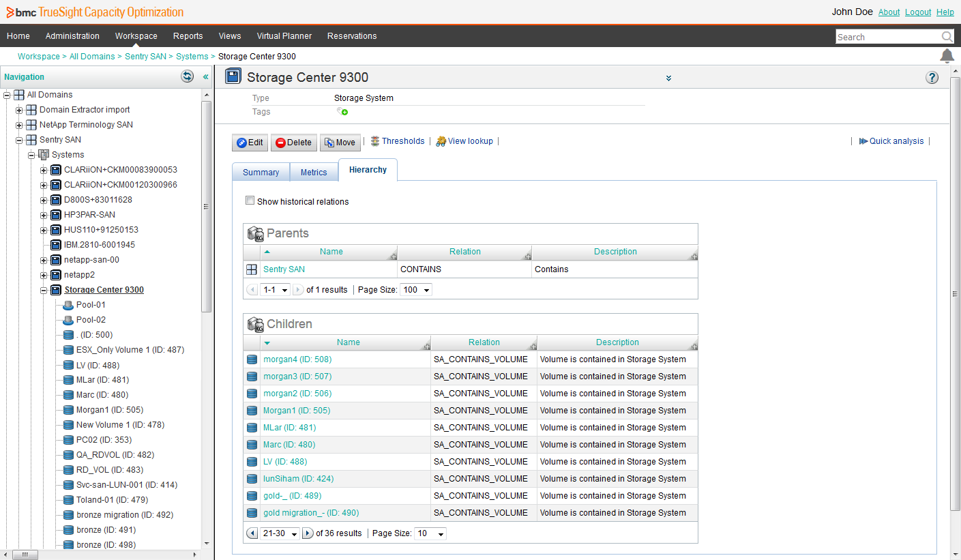Open Children Page Size dropdown
Viewport: 961px width, 560px height.
pyautogui.click(x=430, y=533)
